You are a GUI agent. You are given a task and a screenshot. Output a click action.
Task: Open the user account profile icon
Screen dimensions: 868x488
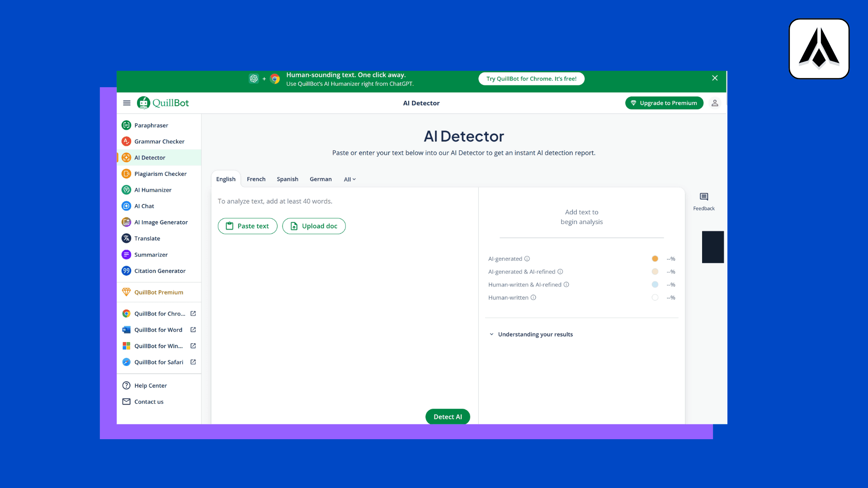(715, 103)
